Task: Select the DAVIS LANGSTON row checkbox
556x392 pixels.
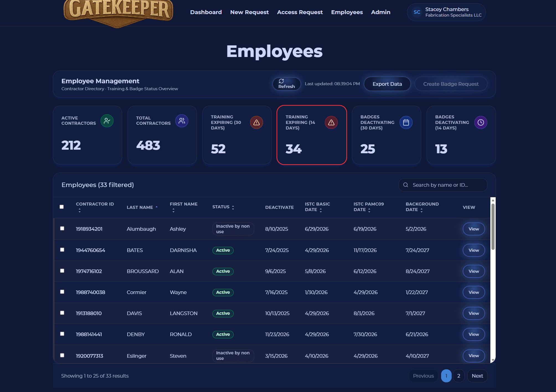Action: (x=62, y=313)
